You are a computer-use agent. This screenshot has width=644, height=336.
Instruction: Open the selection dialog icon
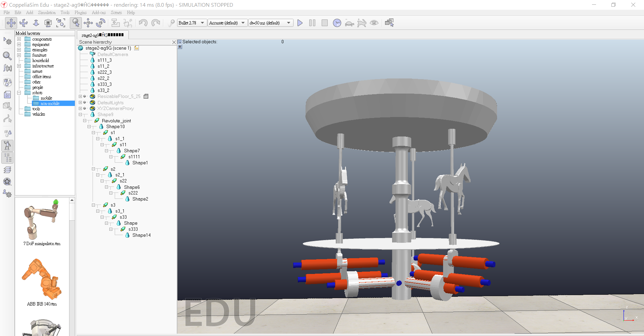click(x=7, y=133)
